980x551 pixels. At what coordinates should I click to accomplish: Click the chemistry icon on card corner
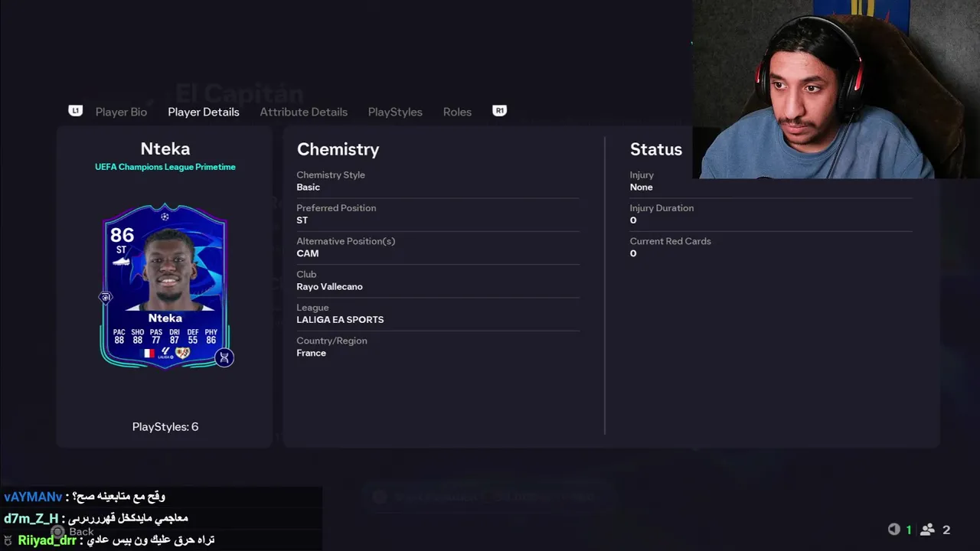click(x=224, y=357)
